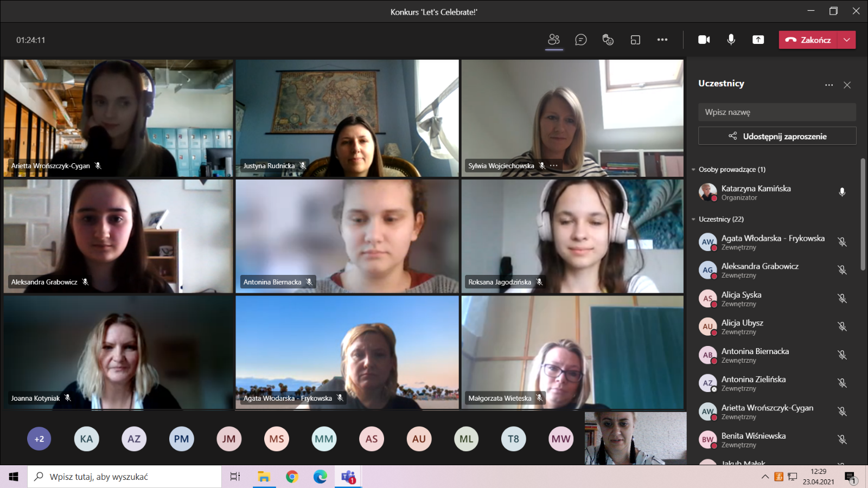868x488 pixels.
Task: Collapse the Osoby prowadzące section
Action: (x=693, y=170)
